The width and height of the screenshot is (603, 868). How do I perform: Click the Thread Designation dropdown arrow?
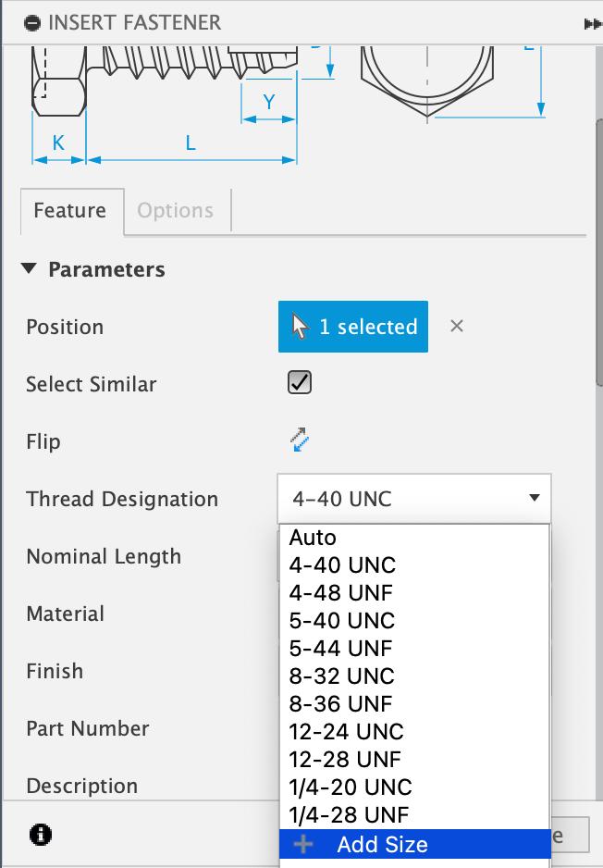coord(534,498)
